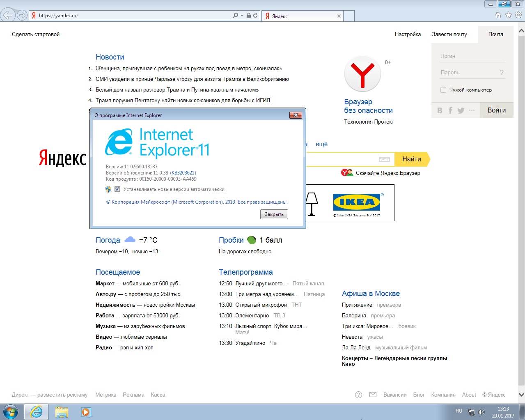The width and height of the screenshot is (525, 420).
Task: Click the feedback envelope icon in footer
Action: click(x=373, y=395)
